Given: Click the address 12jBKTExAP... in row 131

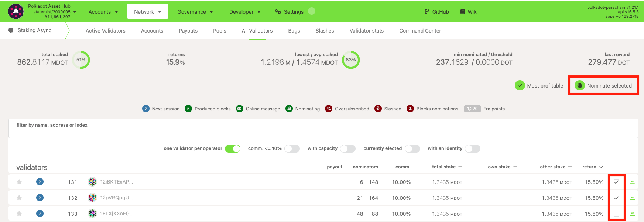Looking at the screenshot, I should pyautogui.click(x=117, y=182).
